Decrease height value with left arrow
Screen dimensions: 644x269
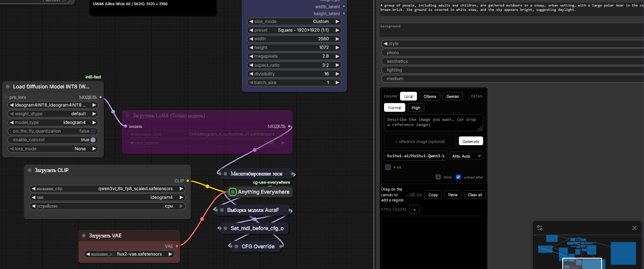(251, 48)
